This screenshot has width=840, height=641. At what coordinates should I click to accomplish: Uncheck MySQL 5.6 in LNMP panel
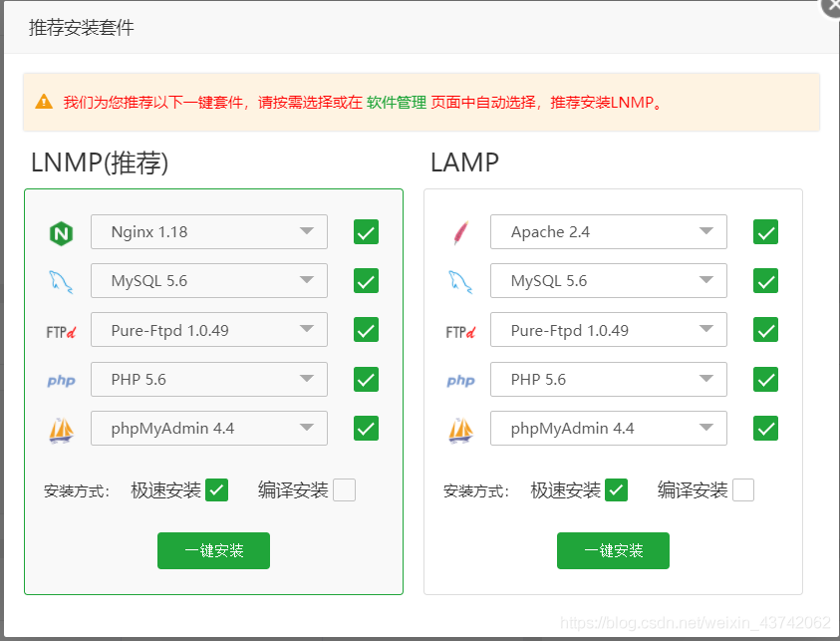(366, 280)
